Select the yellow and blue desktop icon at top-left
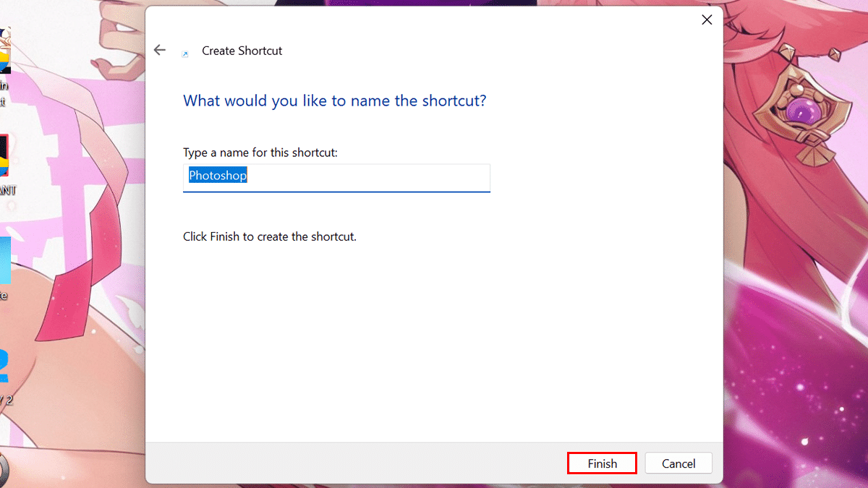This screenshot has height=488, width=868. [x=4, y=54]
